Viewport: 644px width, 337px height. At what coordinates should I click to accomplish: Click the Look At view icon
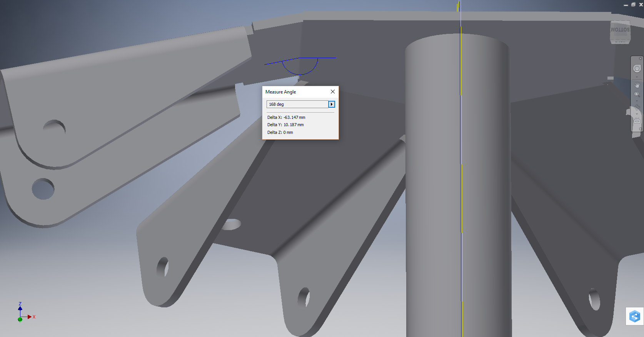click(637, 121)
